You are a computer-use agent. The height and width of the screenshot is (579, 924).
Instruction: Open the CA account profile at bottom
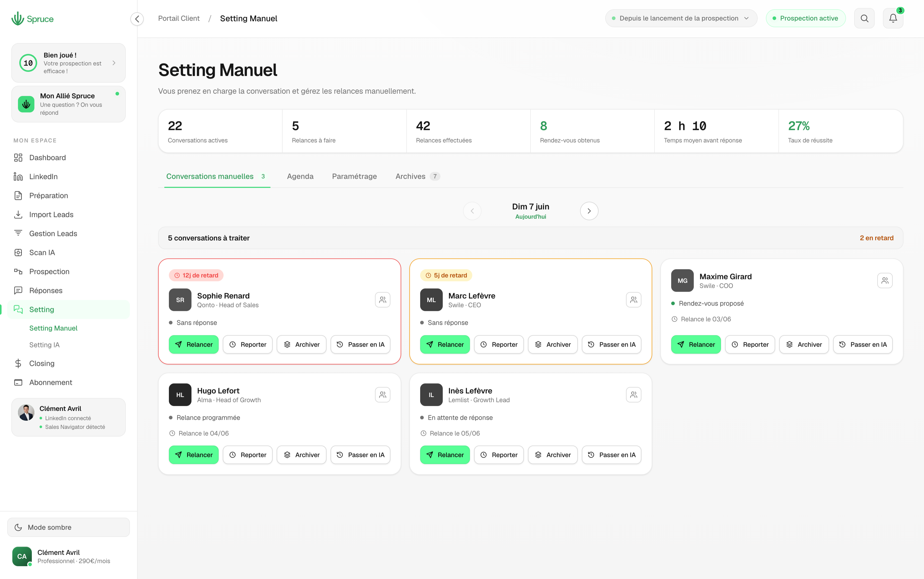pyautogui.click(x=69, y=557)
